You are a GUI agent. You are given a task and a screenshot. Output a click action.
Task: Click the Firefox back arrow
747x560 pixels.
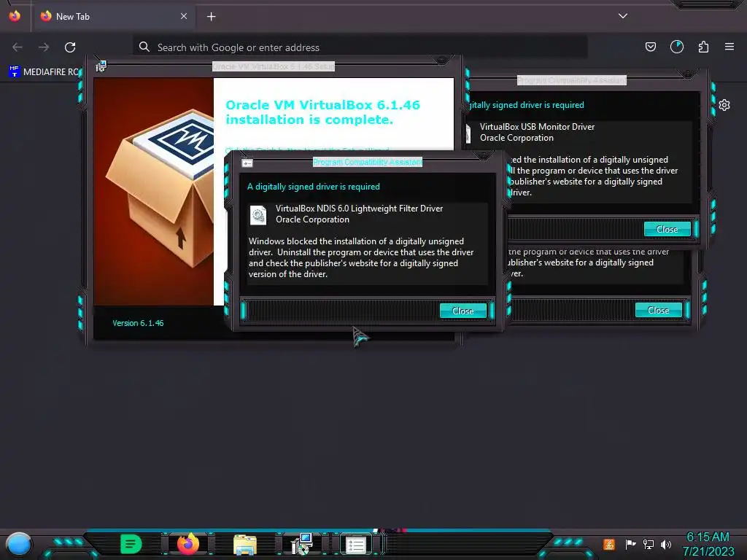pos(18,47)
